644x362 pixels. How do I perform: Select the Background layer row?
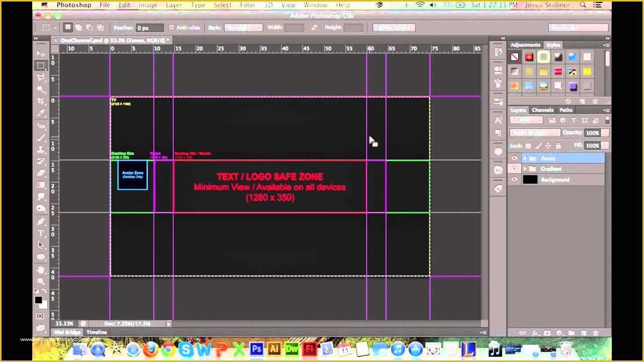pyautogui.click(x=556, y=179)
